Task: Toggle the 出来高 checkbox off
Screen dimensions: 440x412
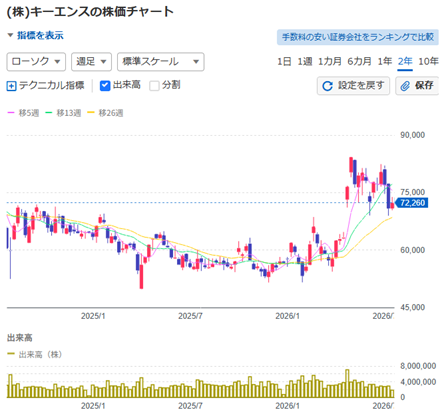Action: click(105, 86)
